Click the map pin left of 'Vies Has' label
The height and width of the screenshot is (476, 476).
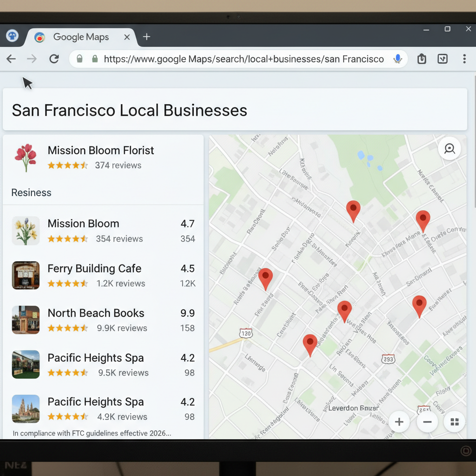tap(344, 311)
